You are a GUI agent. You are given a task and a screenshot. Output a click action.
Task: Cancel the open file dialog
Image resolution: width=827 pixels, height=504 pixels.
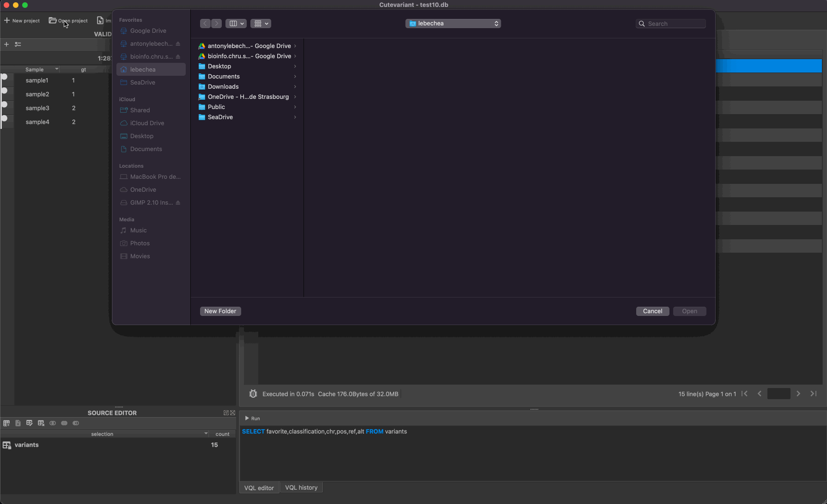652,311
